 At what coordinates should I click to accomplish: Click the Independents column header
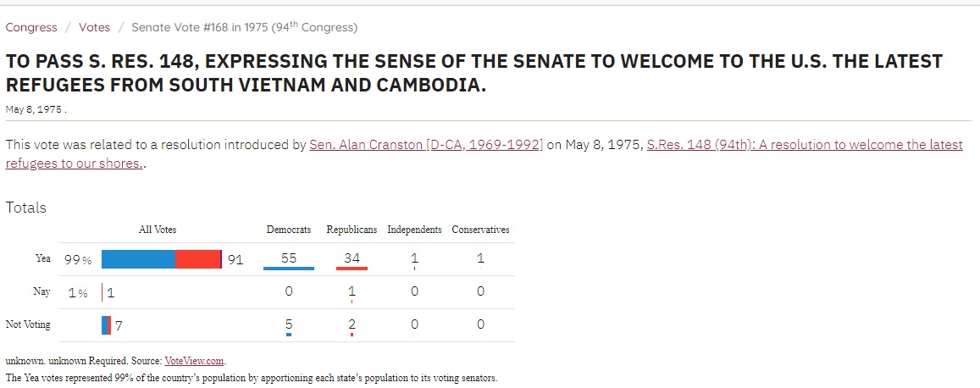(414, 230)
